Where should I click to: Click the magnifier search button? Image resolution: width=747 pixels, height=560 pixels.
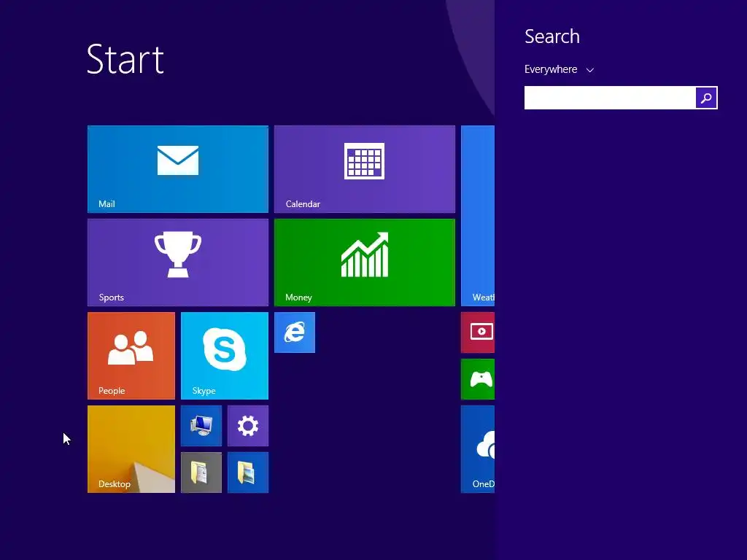706,98
